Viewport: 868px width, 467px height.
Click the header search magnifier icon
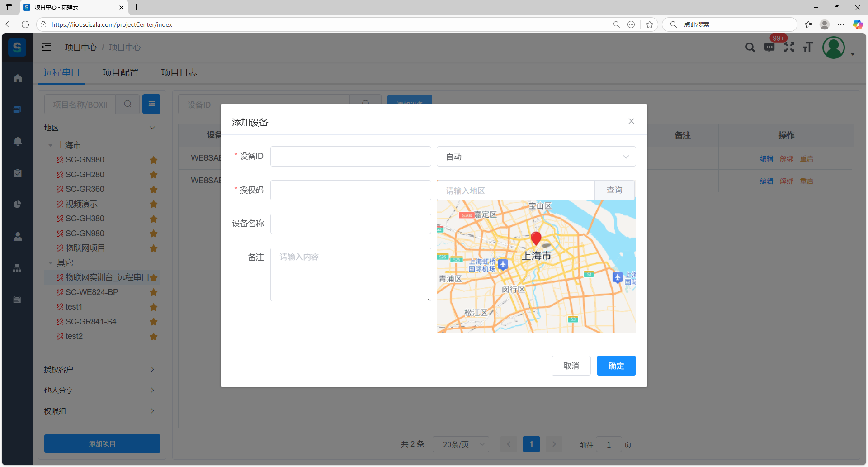coord(750,48)
